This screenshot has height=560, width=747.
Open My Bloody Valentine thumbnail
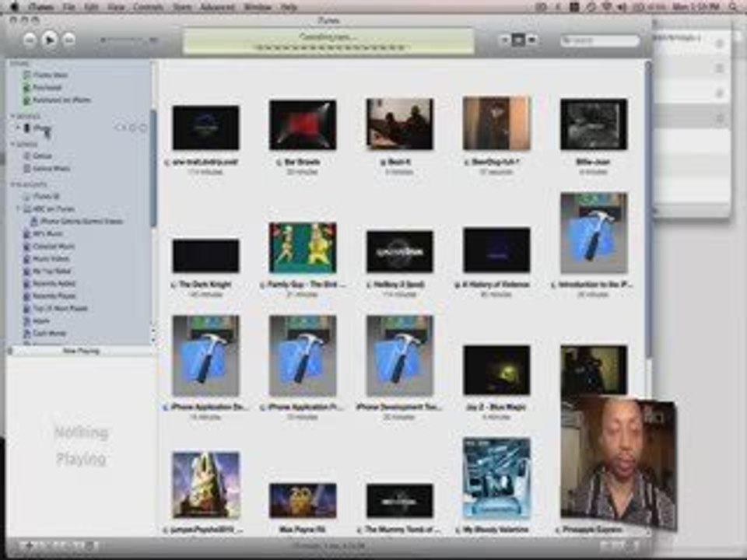[496, 478]
